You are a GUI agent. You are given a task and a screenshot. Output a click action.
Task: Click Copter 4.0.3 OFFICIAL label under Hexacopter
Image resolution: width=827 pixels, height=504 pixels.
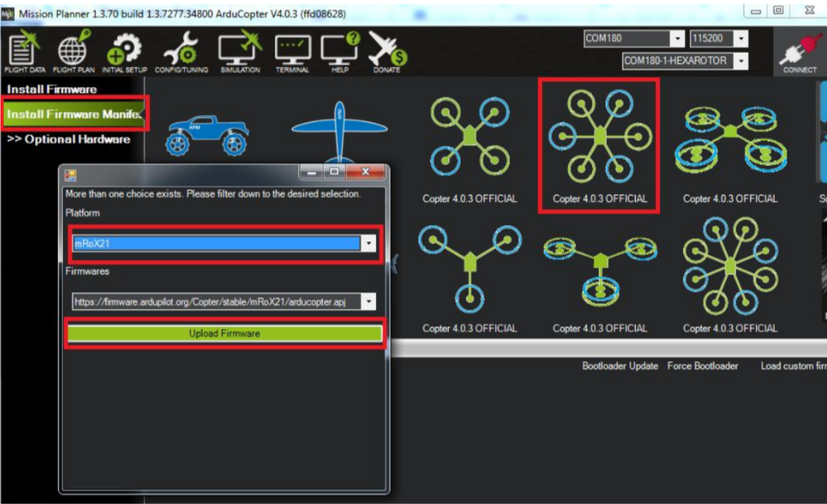tap(599, 198)
